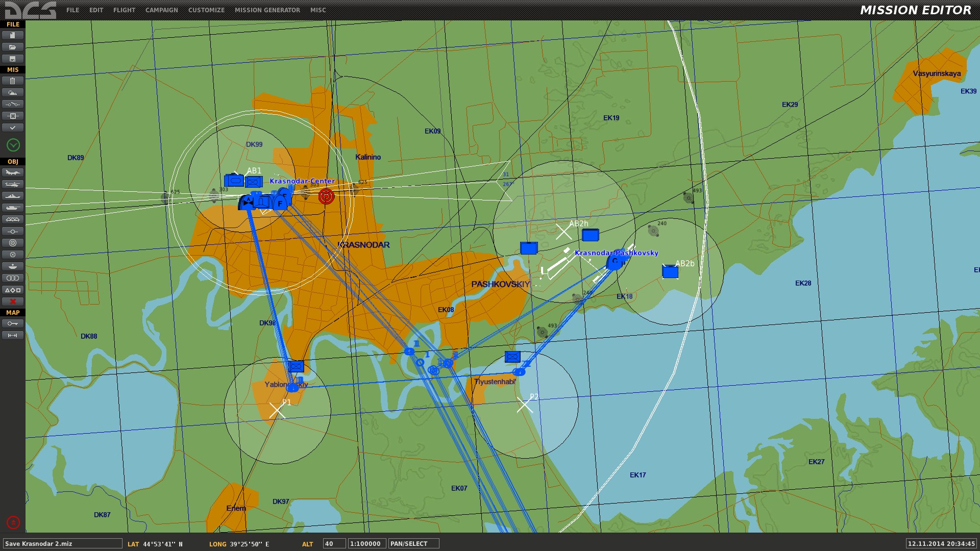Select the Add ground vehicle tank tool
The width and height of the screenshot is (980, 551).
coord(13,208)
